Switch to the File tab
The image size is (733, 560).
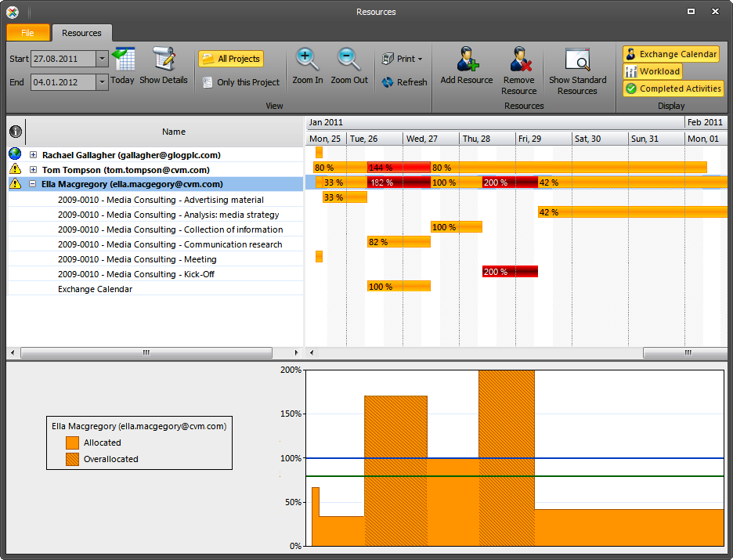(x=27, y=33)
